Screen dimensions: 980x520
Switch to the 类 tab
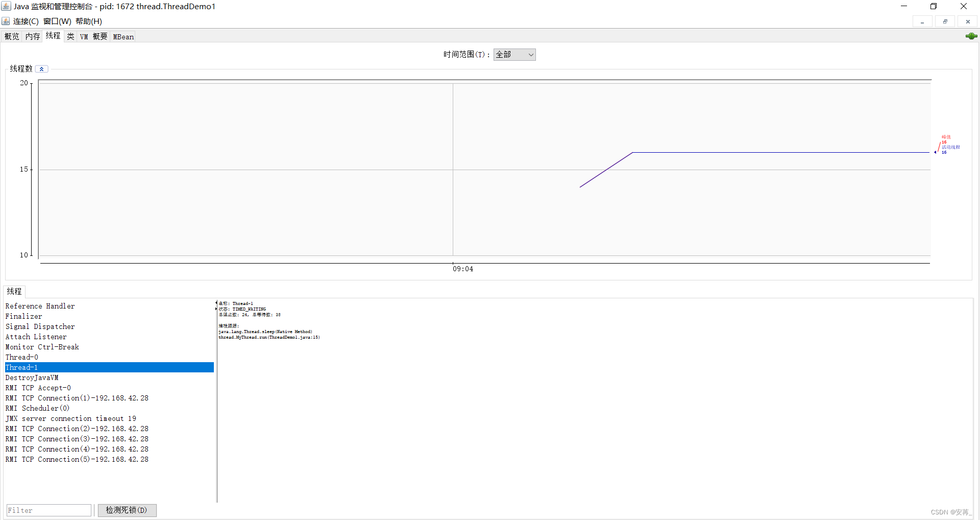(x=70, y=37)
